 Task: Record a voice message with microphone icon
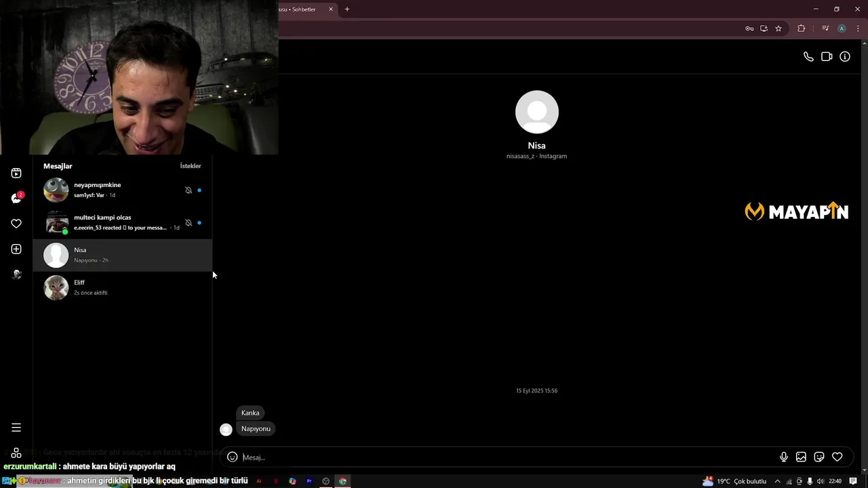point(784,457)
